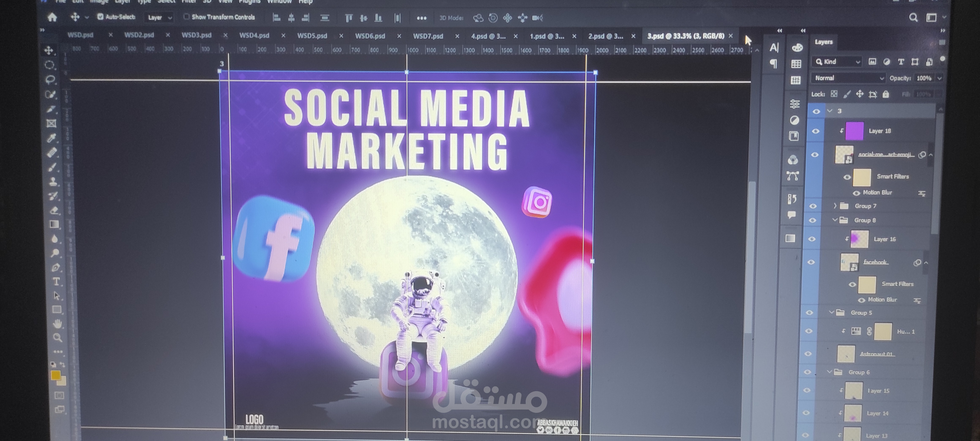Collapse the Group 8 folder
The width and height of the screenshot is (980, 441).
(x=835, y=220)
